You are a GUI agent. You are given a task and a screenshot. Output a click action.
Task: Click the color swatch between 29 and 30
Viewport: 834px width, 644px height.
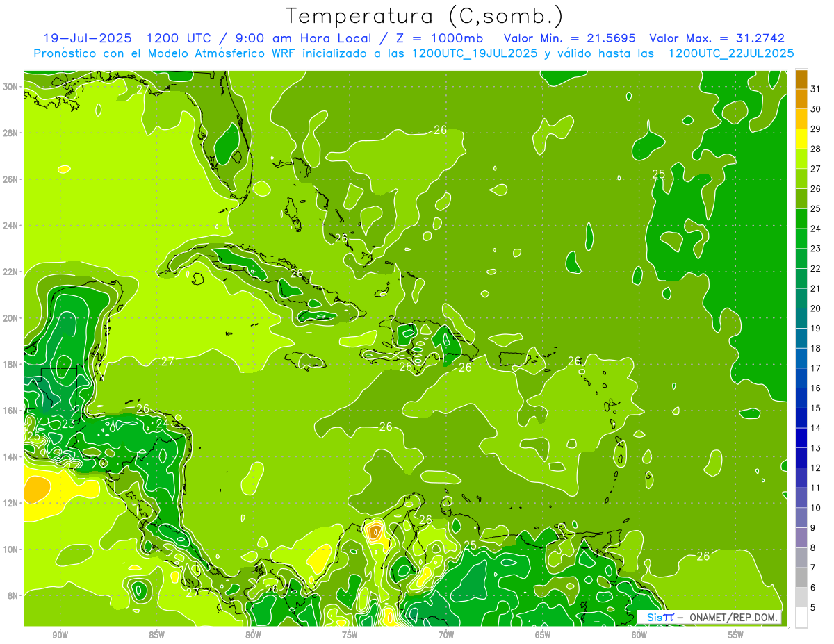[x=801, y=119]
